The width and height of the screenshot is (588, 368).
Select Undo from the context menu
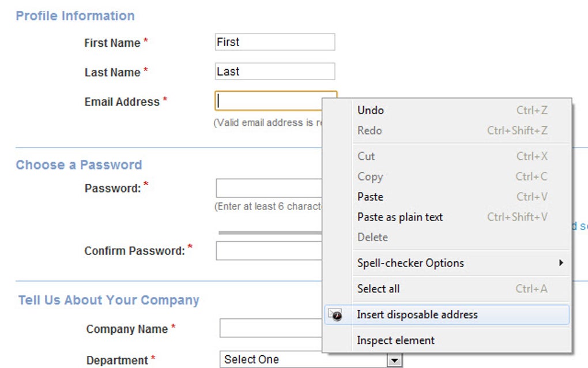coord(371,110)
